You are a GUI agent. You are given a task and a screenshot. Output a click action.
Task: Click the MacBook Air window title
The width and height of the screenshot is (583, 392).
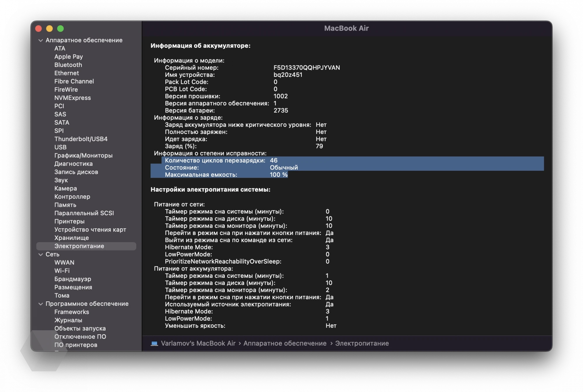pyautogui.click(x=346, y=28)
